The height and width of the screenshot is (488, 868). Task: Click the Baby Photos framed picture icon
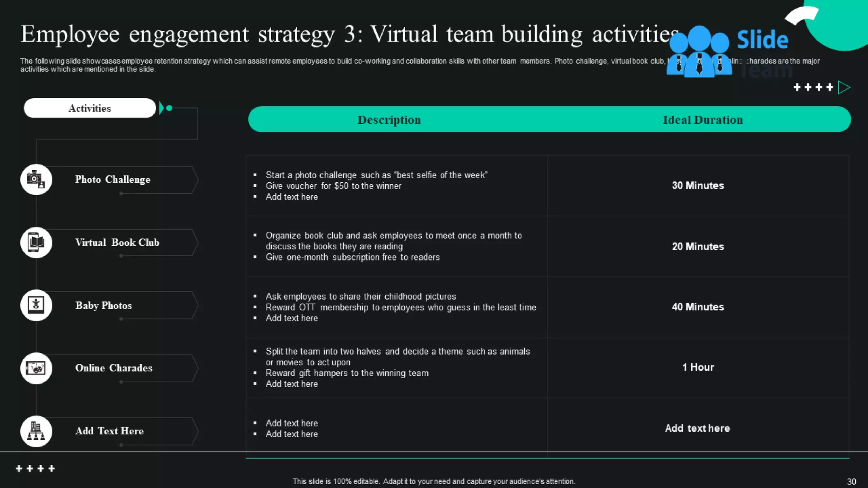click(36, 305)
